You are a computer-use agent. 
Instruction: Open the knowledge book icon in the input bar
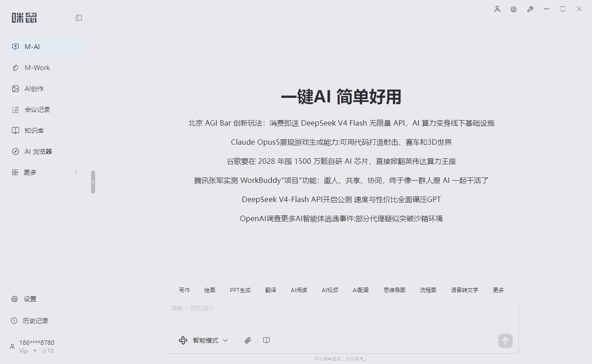267,340
